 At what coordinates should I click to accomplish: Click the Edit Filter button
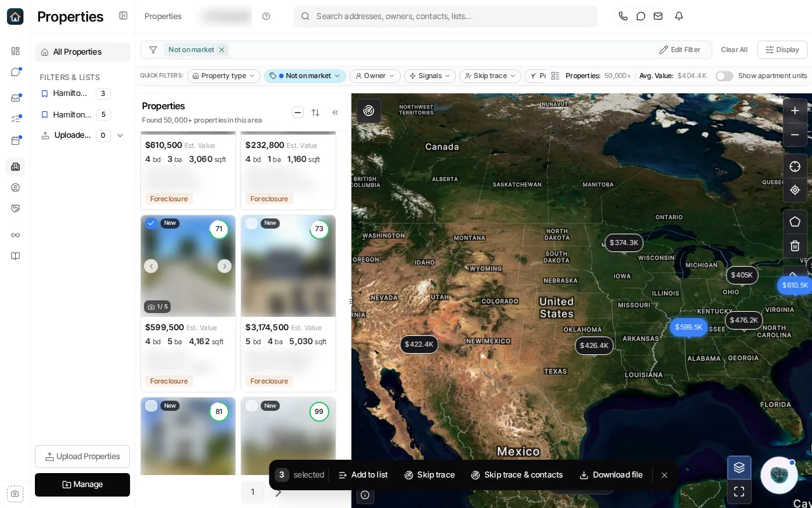click(x=679, y=50)
